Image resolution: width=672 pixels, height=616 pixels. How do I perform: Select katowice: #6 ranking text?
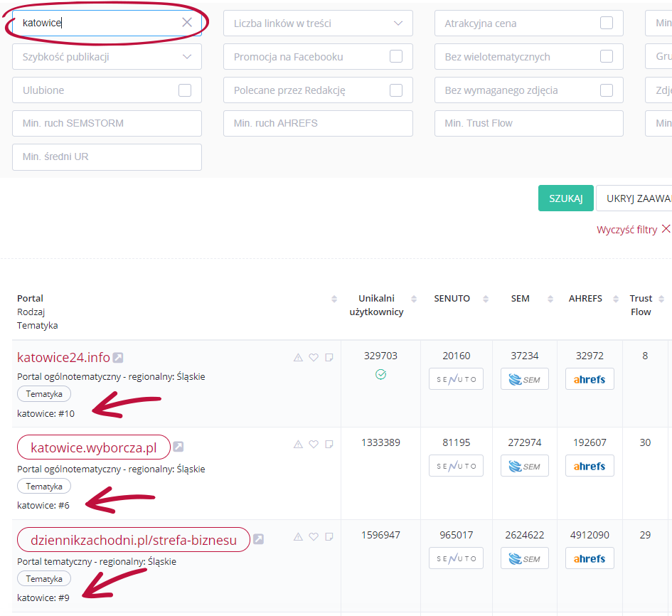pyautogui.click(x=43, y=506)
